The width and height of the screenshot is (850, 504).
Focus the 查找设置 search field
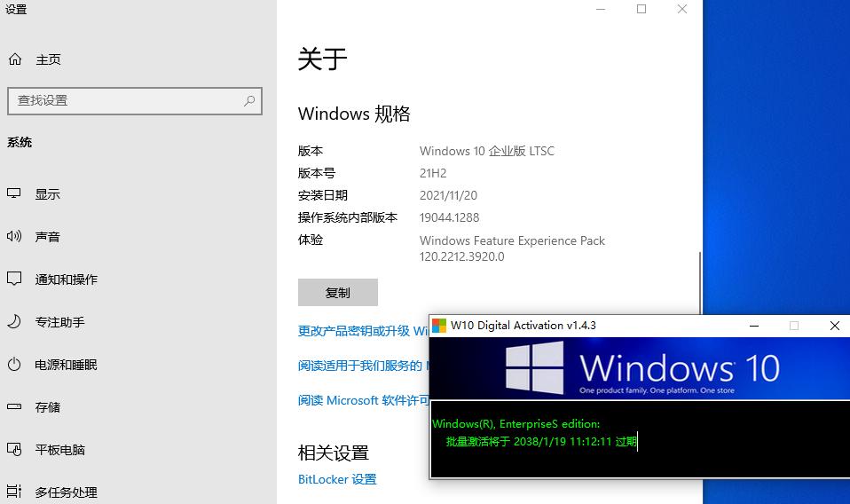pyautogui.click(x=135, y=101)
